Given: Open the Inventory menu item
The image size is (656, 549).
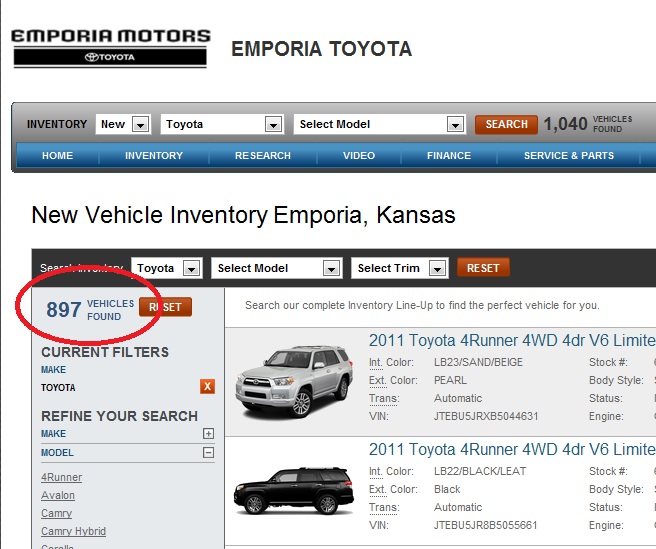Looking at the screenshot, I should pos(154,156).
